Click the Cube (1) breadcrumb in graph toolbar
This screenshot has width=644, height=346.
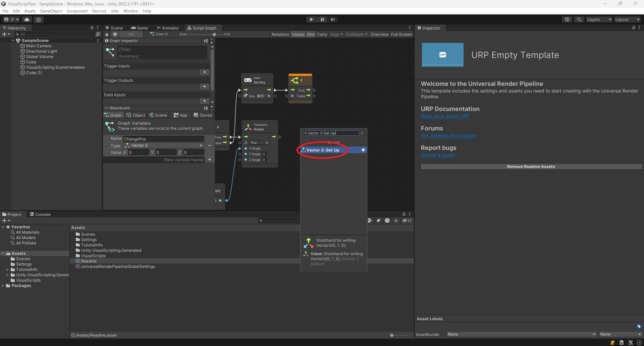[x=159, y=34]
